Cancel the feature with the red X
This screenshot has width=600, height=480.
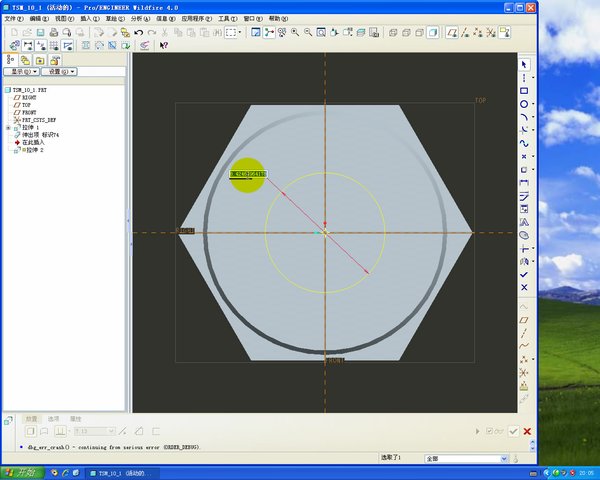[x=527, y=431]
